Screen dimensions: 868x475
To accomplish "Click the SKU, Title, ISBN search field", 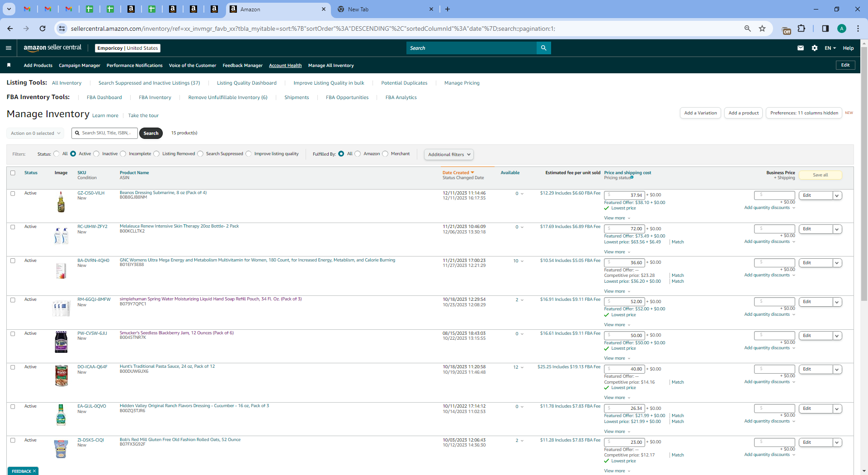I will pyautogui.click(x=104, y=133).
